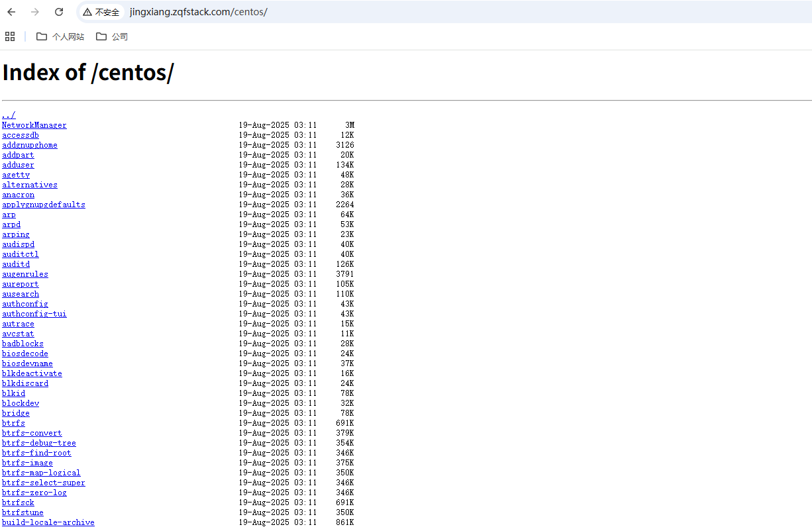Open the btrfs-convert link
The image size is (812, 527).
pyautogui.click(x=32, y=433)
